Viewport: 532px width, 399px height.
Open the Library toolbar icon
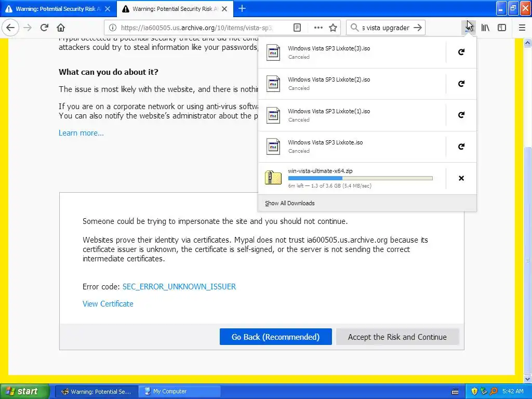(485, 28)
